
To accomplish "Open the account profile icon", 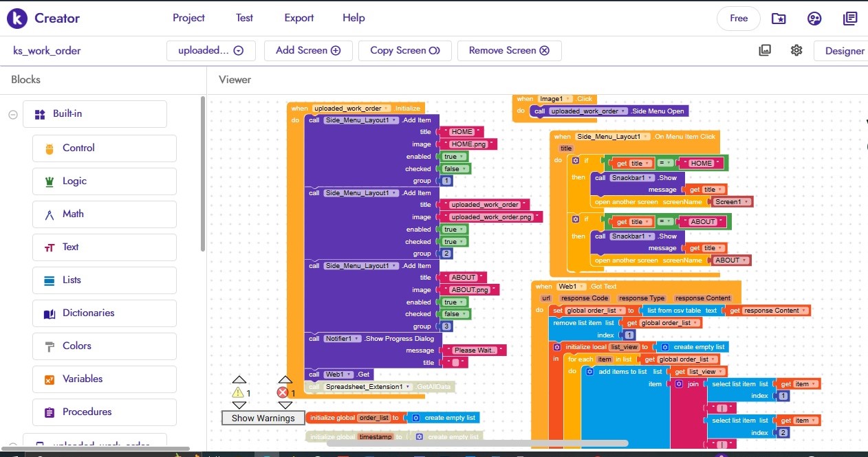I will pyautogui.click(x=814, y=19).
